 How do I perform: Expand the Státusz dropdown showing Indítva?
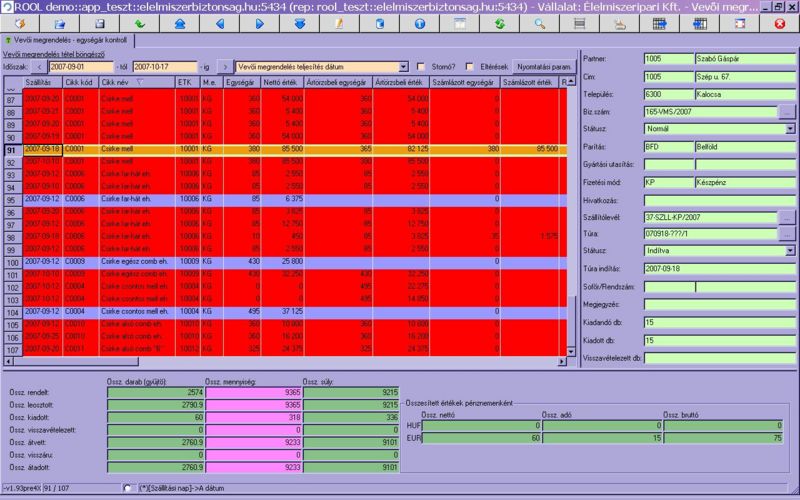click(x=789, y=250)
